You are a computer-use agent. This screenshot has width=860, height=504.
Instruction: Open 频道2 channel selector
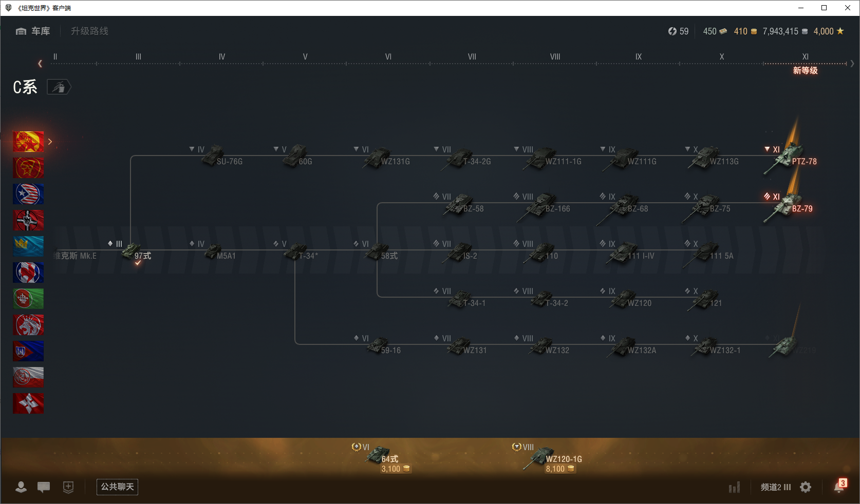[776, 487]
